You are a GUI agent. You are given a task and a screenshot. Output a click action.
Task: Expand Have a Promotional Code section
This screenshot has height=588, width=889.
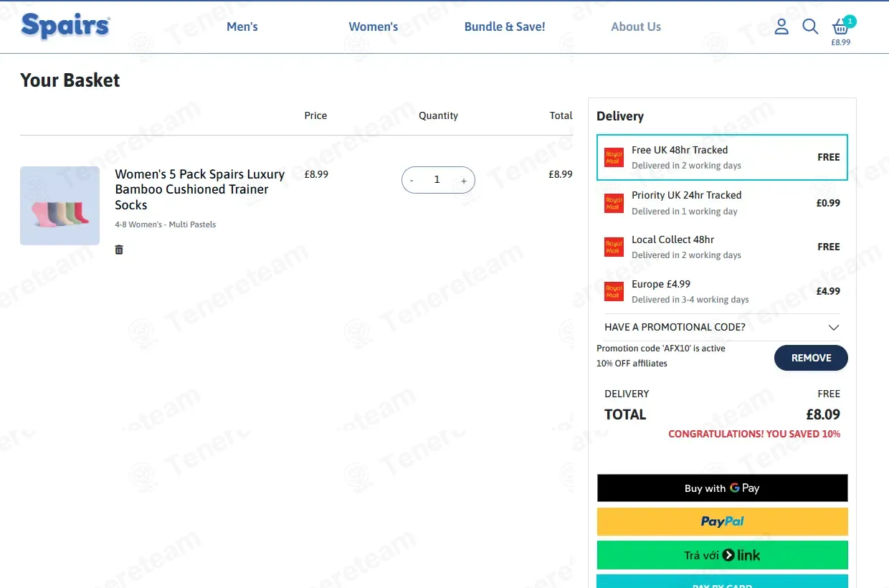coord(722,327)
